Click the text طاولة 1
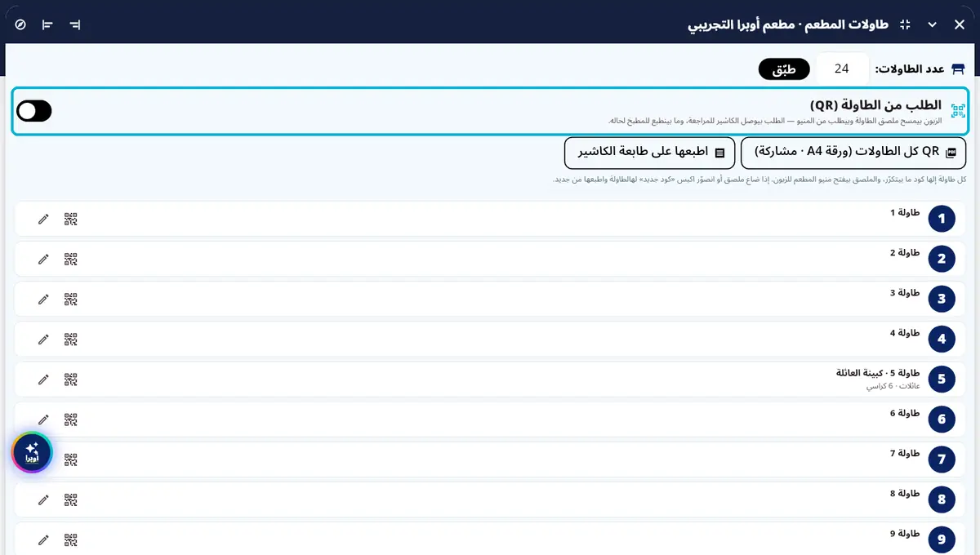 pyautogui.click(x=905, y=212)
